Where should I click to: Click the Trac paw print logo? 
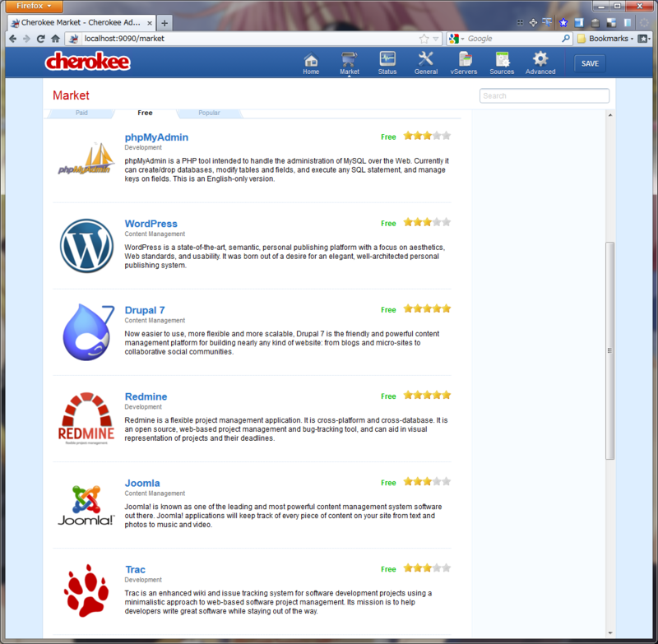pyautogui.click(x=86, y=591)
